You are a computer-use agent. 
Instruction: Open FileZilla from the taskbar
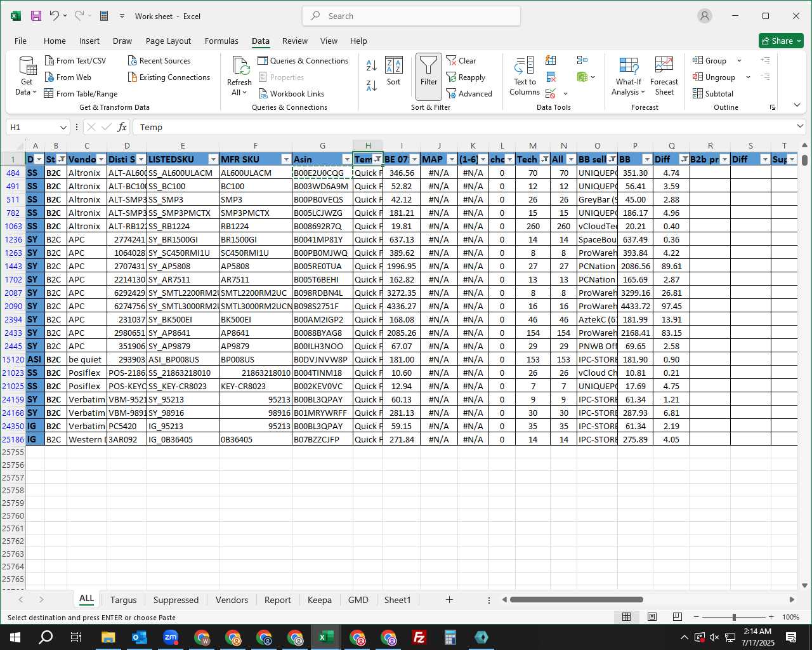[419, 637]
